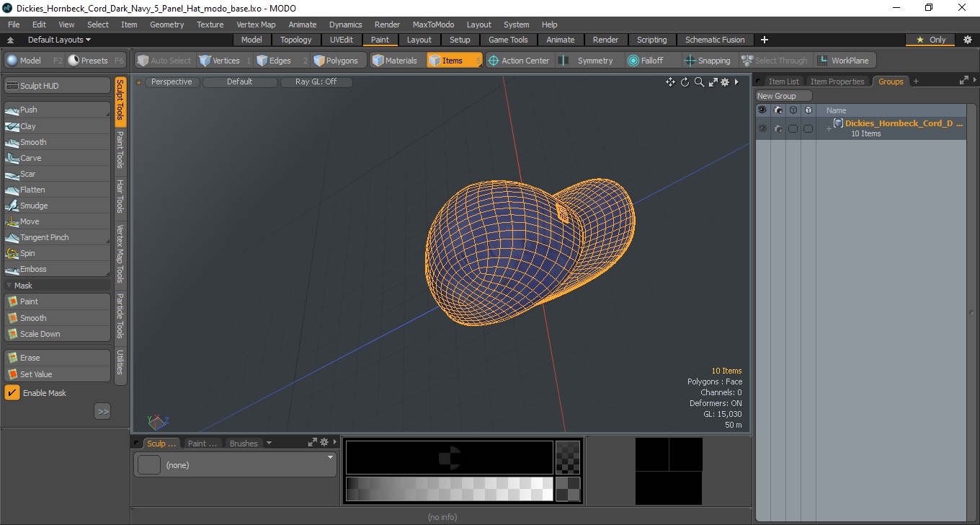Add a new panel tab beside Groups
Viewport: 980px width, 525px height.
tap(916, 81)
